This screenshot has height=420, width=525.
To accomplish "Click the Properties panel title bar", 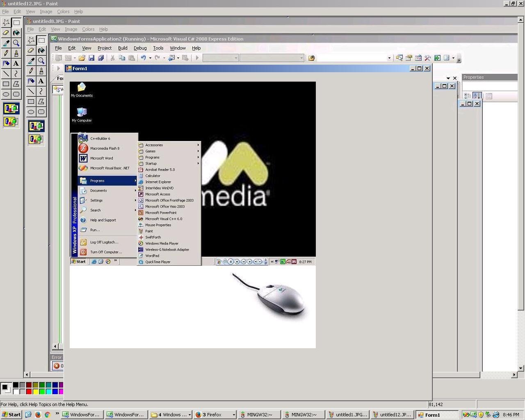I will click(x=489, y=77).
